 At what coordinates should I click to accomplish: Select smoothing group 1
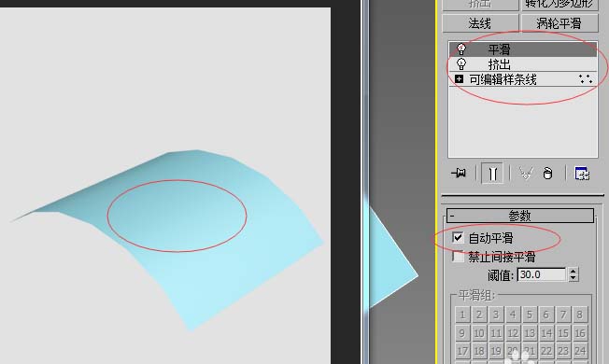coord(462,315)
